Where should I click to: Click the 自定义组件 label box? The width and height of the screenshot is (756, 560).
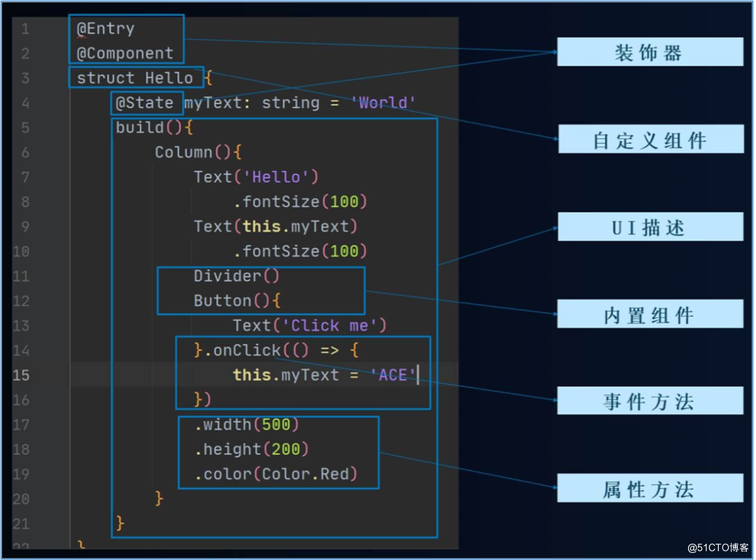(650, 139)
